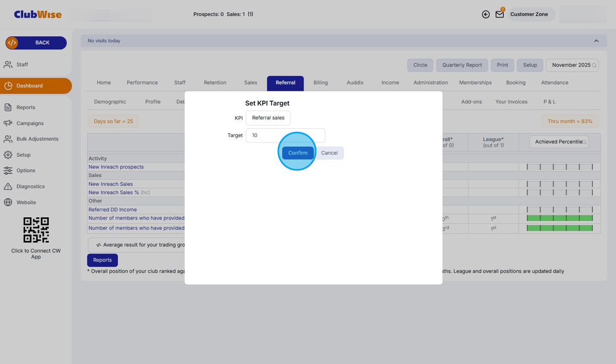The image size is (616, 364).
Task: Open the Your Invoices sub-tab
Action: point(511,102)
